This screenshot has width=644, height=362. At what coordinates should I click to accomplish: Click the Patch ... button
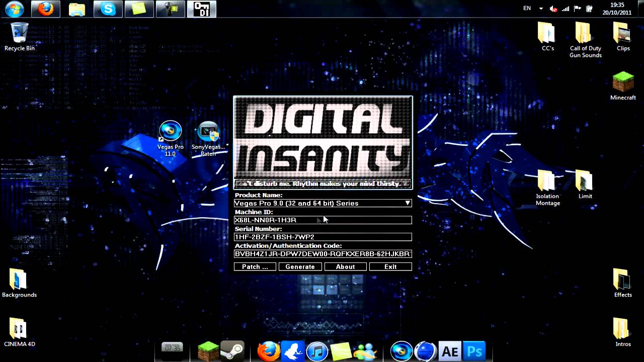click(255, 266)
